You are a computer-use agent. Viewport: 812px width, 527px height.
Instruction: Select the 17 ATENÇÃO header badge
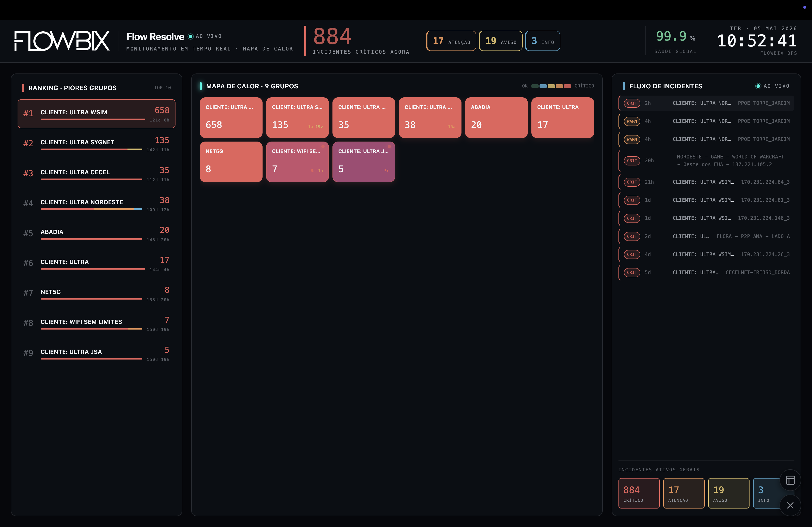click(451, 41)
